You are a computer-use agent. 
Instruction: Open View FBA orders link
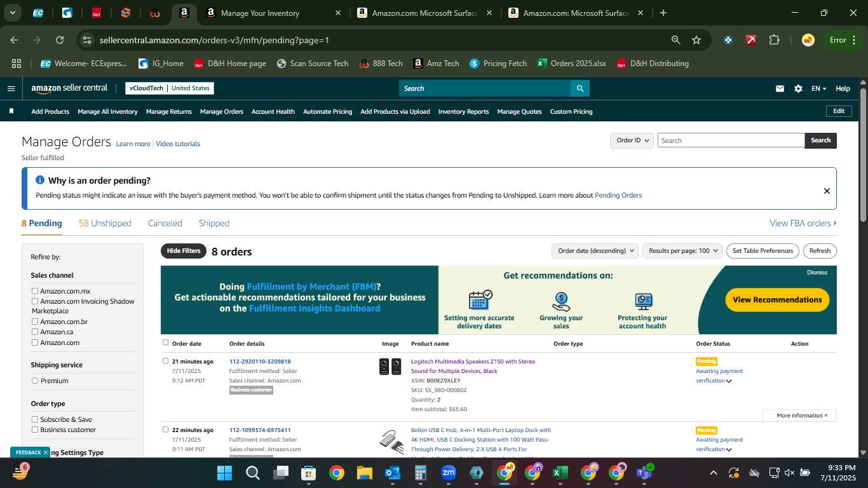(803, 223)
